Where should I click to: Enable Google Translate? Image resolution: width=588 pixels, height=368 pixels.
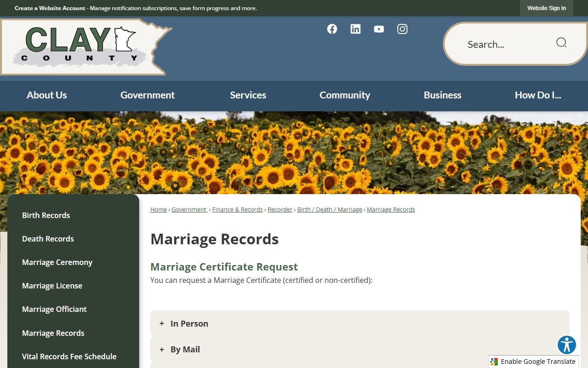(x=533, y=362)
